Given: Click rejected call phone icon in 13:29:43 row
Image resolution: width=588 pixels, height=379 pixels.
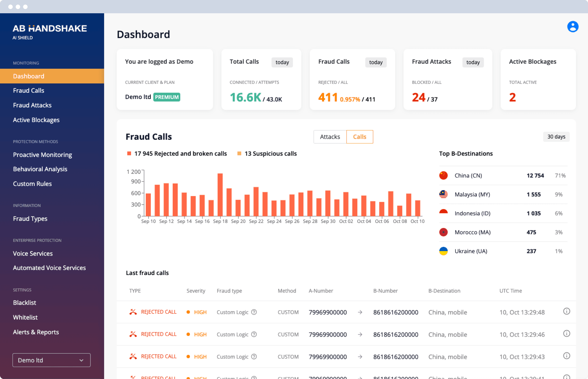Looking at the screenshot, I should [133, 356].
